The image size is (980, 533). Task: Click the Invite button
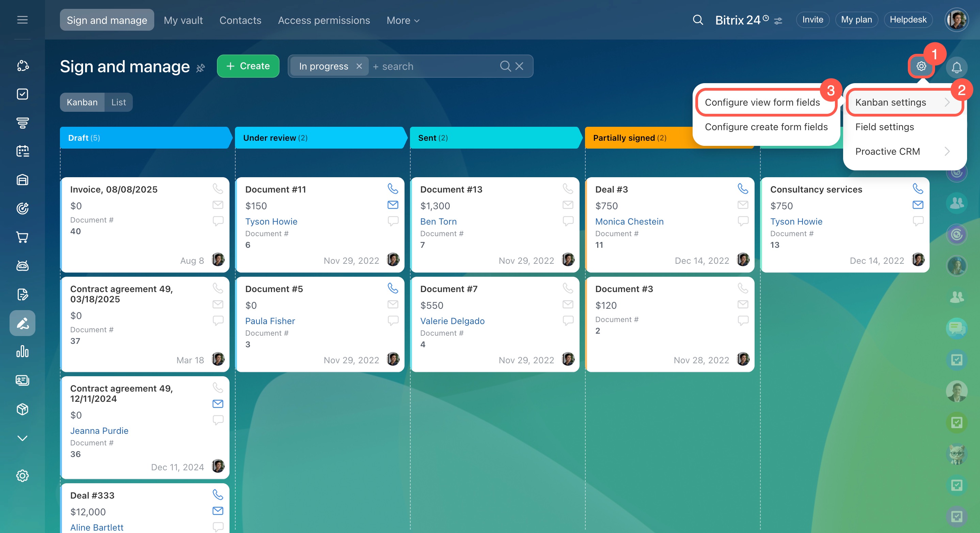pyautogui.click(x=812, y=20)
